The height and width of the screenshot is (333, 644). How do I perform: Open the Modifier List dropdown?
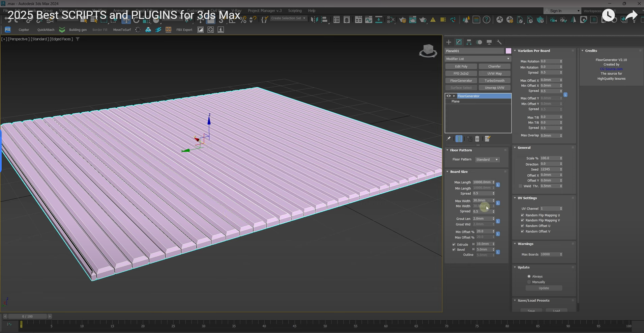click(478, 59)
